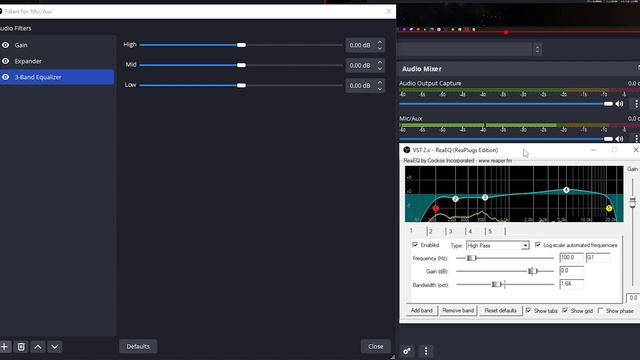Click the Gain value field 0.0
Viewport: 640px width, 360px height.
(571, 271)
